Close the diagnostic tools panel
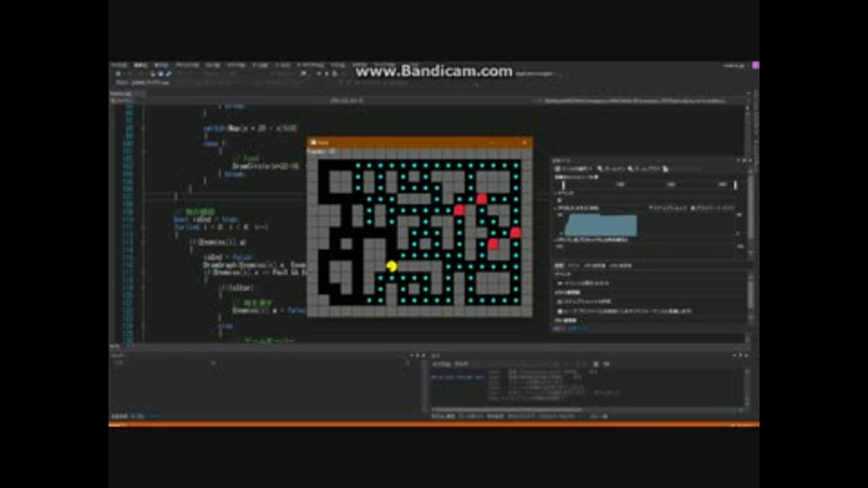Image resolution: width=868 pixels, height=488 pixels. (750, 161)
